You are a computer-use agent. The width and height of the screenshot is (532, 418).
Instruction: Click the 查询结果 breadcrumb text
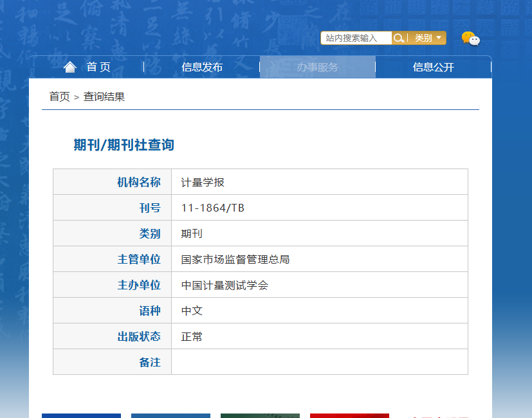[x=104, y=96]
